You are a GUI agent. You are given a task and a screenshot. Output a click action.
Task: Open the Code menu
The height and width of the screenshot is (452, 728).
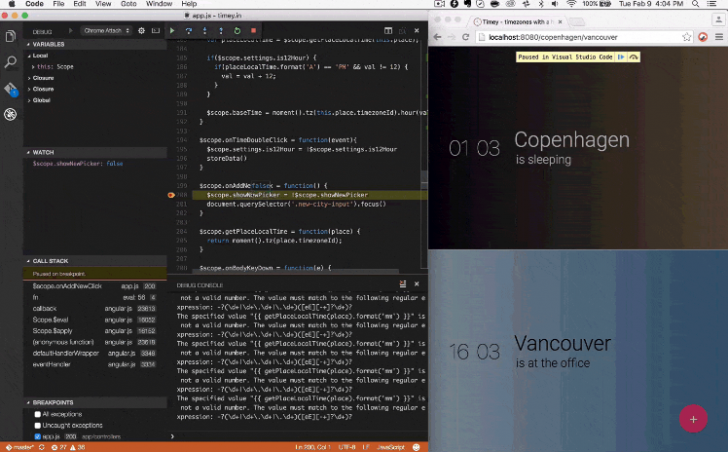click(34, 4)
